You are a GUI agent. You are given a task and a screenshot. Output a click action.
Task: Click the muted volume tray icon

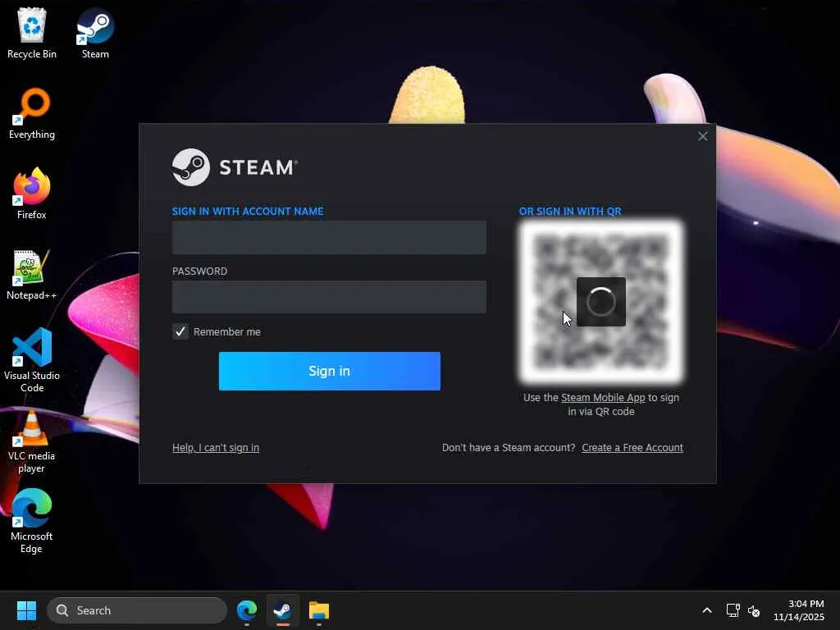(754, 610)
